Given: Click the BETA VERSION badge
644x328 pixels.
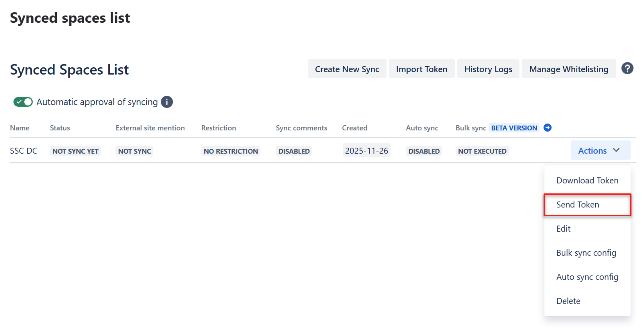Looking at the screenshot, I should click(514, 128).
